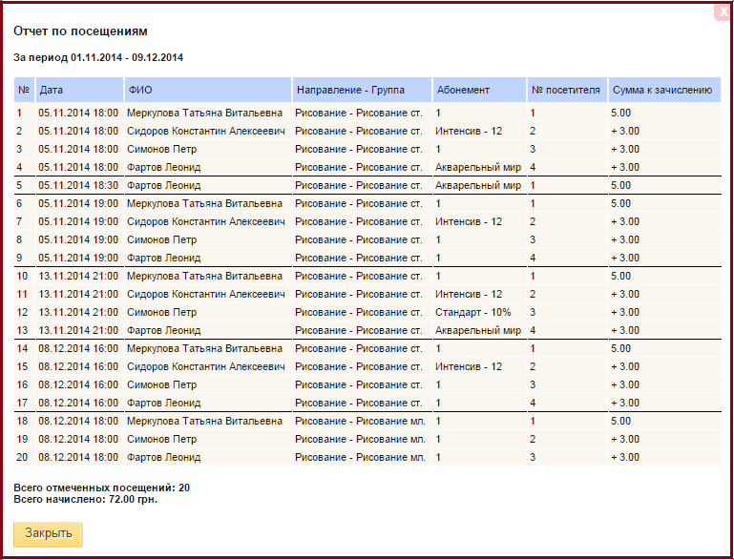Click Интенсив - 12 in row 15

(469, 366)
